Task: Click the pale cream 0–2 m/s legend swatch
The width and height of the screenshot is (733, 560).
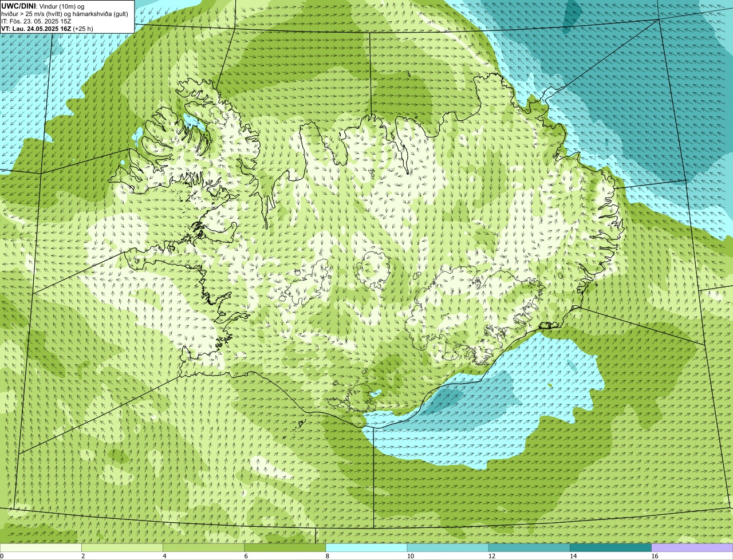Action: point(41,547)
